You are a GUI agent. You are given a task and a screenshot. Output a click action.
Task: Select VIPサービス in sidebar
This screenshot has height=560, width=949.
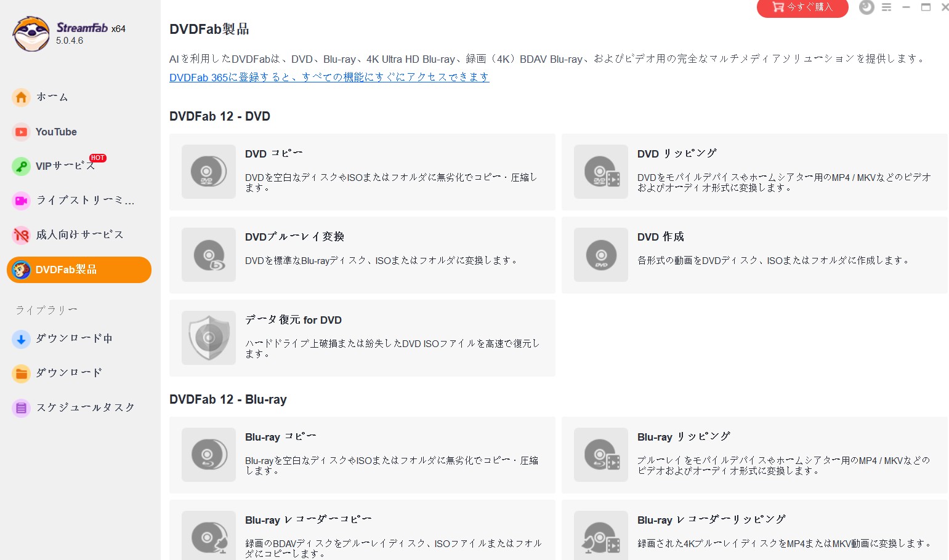(x=64, y=166)
